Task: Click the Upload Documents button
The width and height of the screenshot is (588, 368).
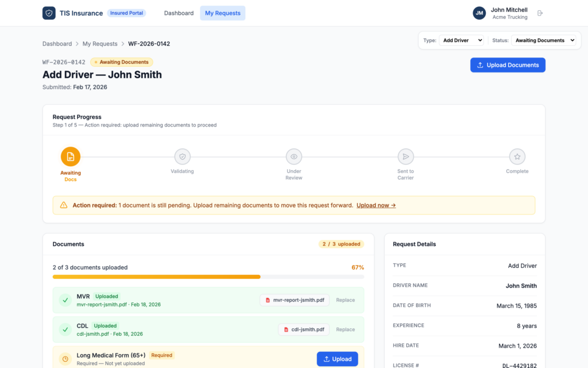Action: (508, 65)
